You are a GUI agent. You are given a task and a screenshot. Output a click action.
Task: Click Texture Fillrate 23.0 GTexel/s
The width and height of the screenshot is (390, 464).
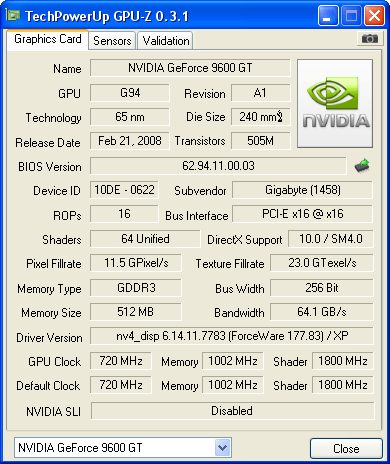click(322, 263)
